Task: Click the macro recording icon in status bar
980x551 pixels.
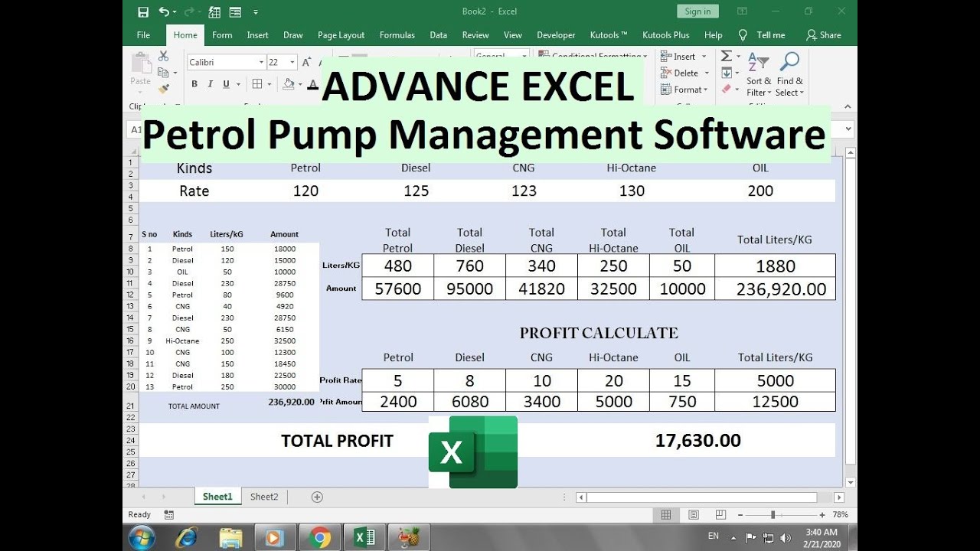Action: point(169,515)
